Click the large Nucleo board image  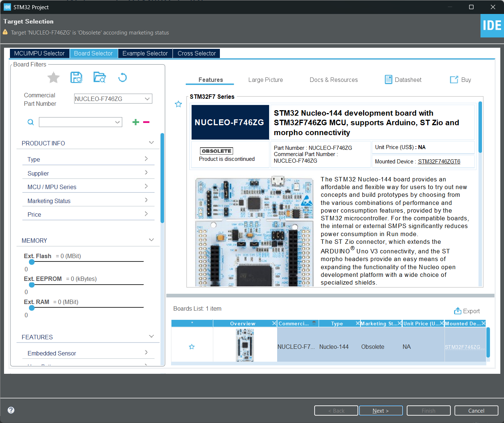tap(254, 231)
